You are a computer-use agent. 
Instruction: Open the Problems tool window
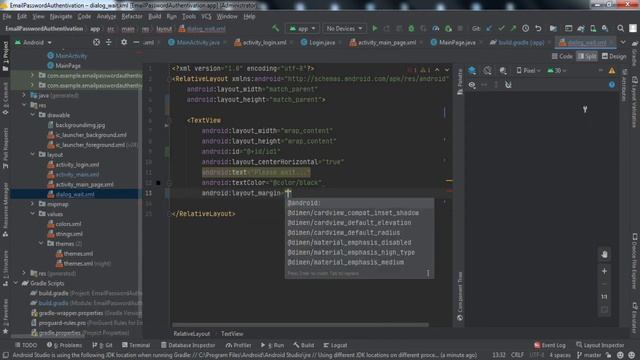[64, 345]
